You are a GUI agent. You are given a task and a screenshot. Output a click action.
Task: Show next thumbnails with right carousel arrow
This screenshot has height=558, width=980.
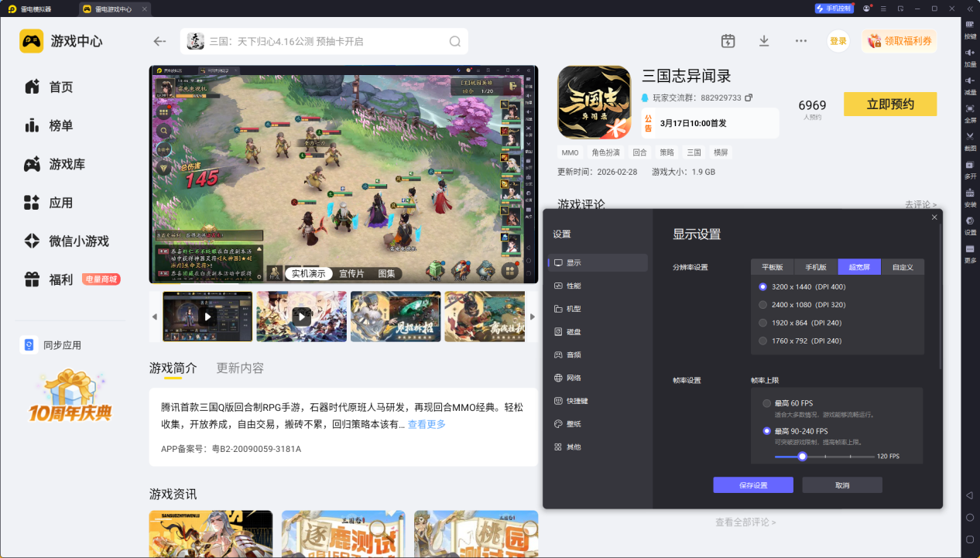(532, 317)
